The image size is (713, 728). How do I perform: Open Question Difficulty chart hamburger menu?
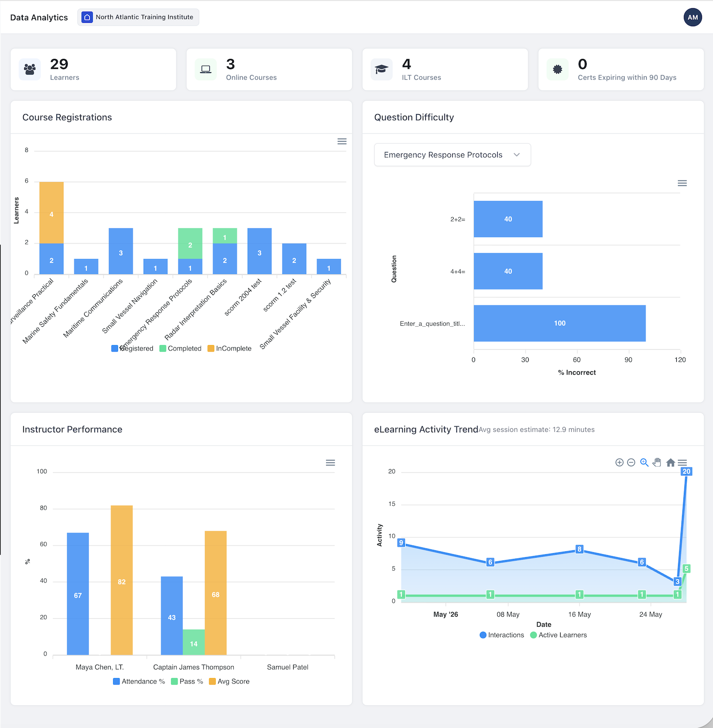point(683,183)
